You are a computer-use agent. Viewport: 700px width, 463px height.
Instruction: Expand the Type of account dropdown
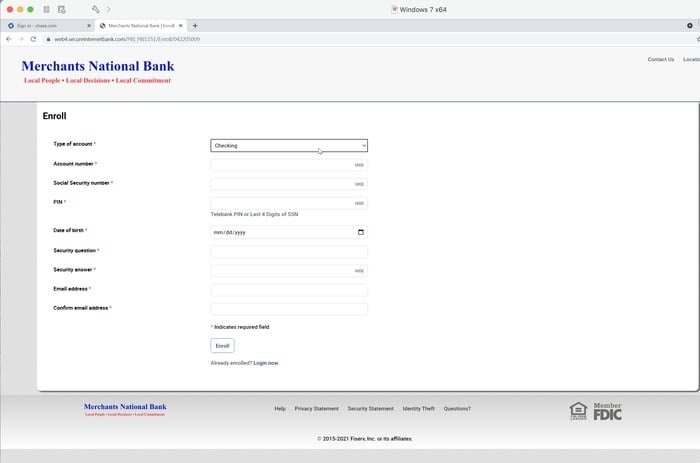[x=289, y=146]
